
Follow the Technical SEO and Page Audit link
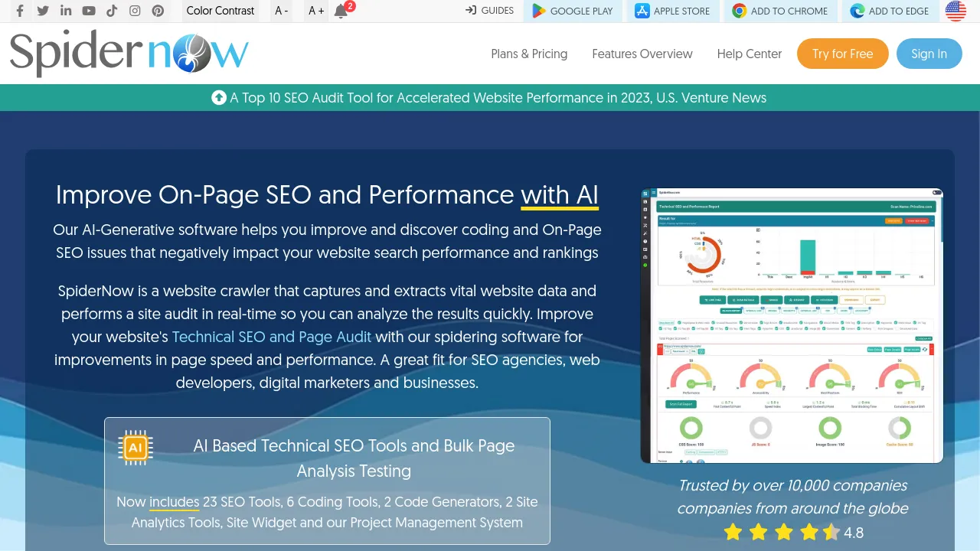272,337
